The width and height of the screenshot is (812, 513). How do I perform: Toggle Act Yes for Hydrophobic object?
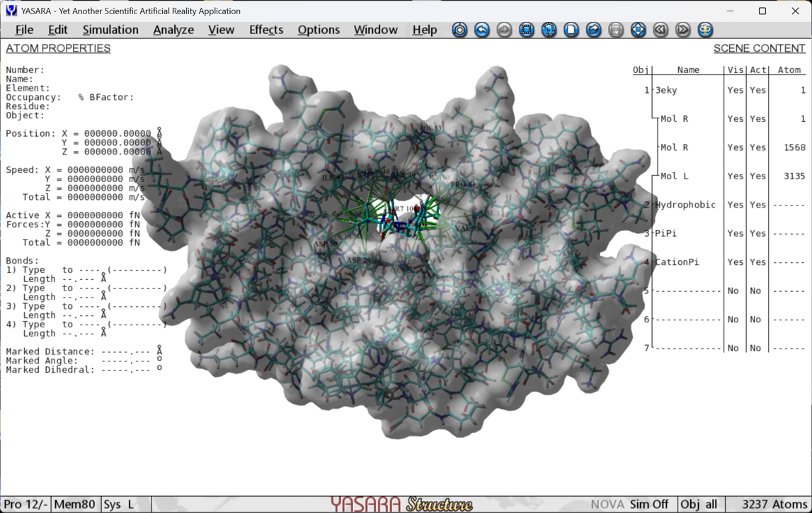point(757,205)
